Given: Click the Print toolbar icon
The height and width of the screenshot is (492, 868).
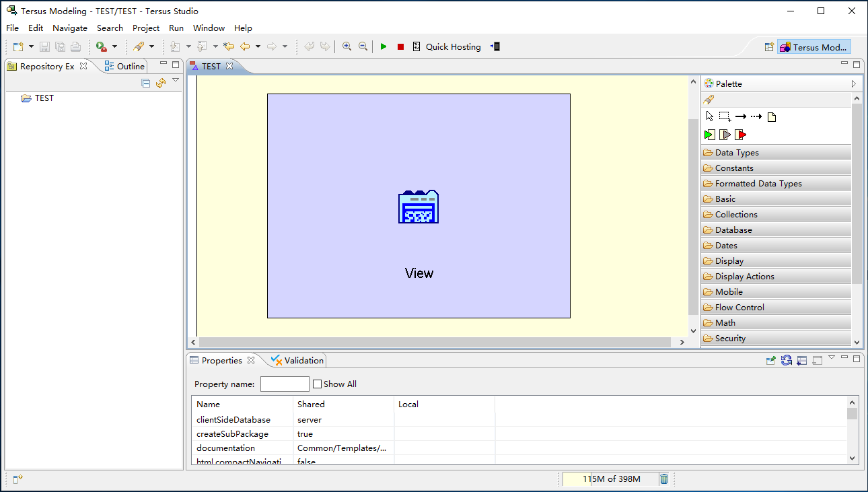Looking at the screenshot, I should [75, 46].
